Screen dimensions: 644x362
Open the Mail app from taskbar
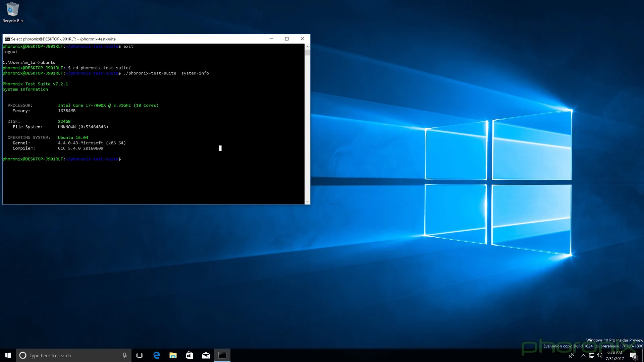click(206, 355)
